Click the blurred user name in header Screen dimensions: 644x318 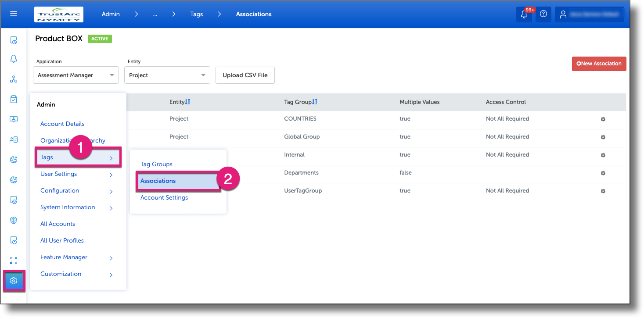tap(595, 14)
